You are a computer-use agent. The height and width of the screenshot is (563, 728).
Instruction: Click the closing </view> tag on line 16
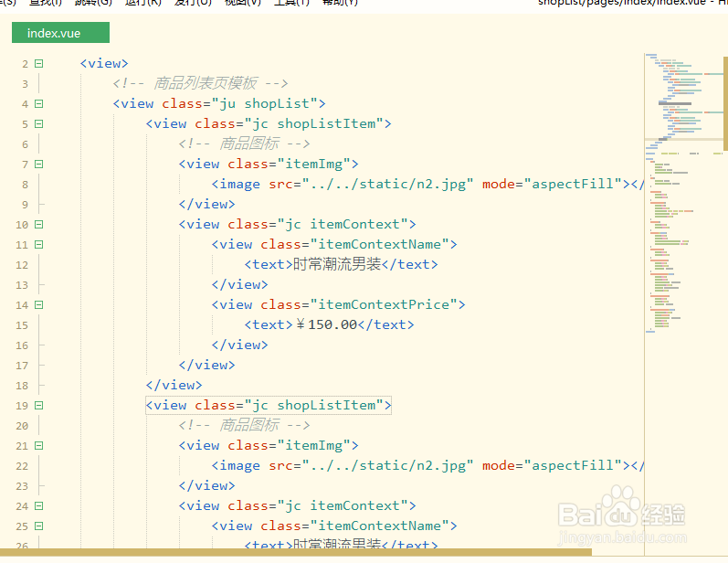239,345
